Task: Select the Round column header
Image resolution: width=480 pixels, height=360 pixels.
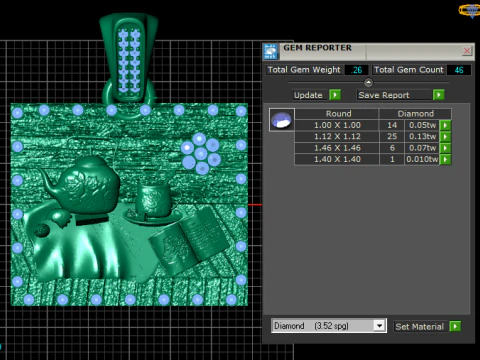Action: 337,114
